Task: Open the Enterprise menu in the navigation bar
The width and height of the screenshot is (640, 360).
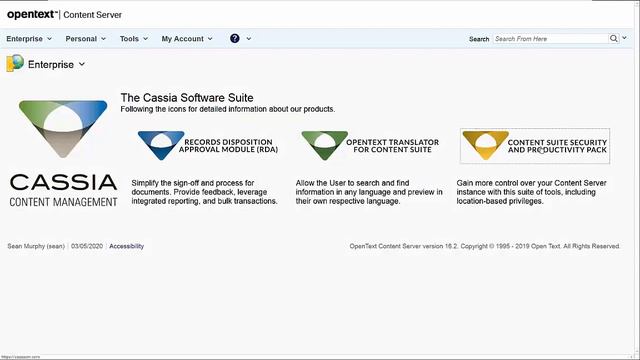Action: (29, 39)
